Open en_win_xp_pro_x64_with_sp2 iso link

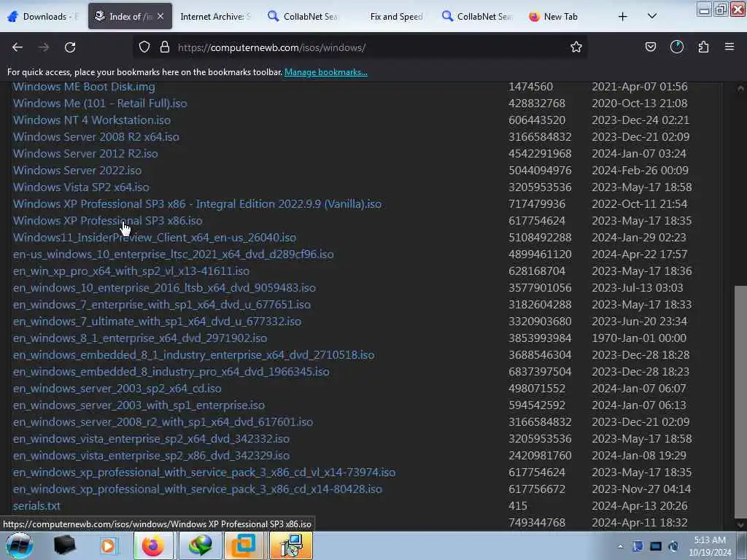tap(131, 271)
